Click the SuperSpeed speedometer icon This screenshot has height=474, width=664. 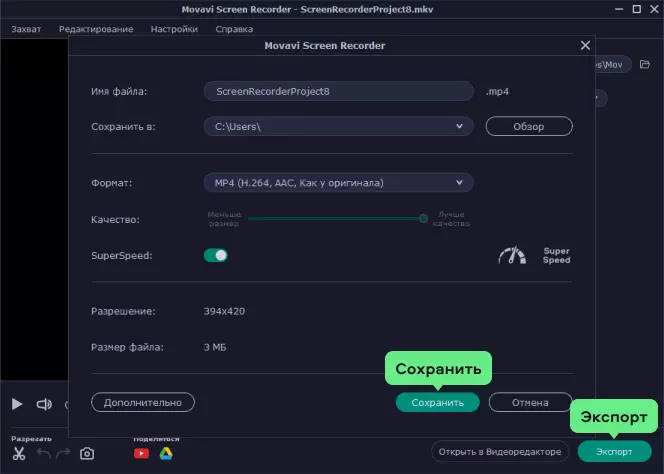point(512,255)
